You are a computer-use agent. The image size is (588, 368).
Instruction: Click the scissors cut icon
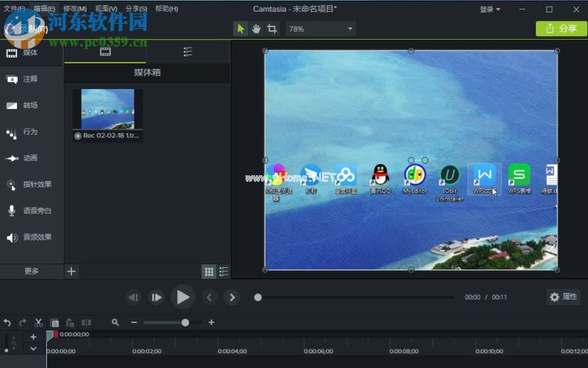pos(38,322)
